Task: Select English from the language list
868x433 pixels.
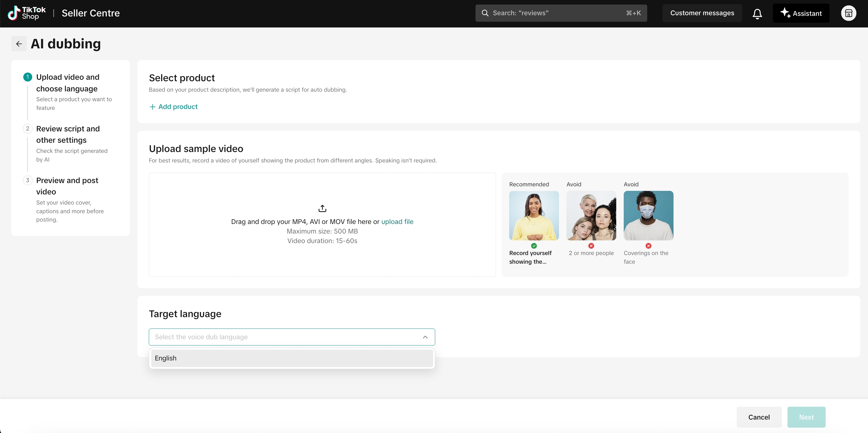Action: tap(292, 358)
